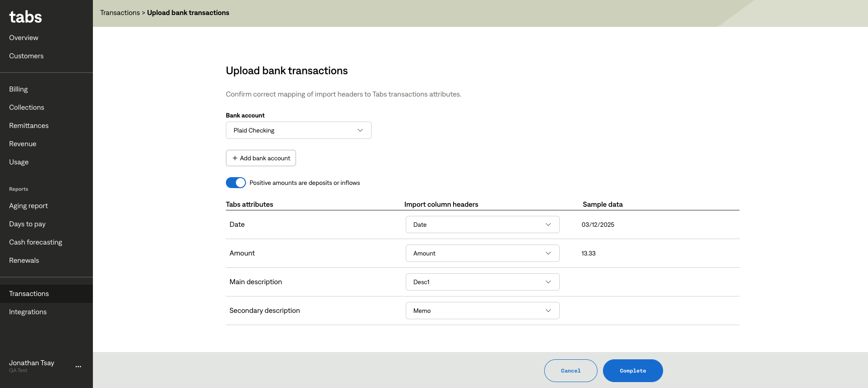This screenshot has width=868, height=388.
Task: Click Add bank account button
Action: pos(261,158)
